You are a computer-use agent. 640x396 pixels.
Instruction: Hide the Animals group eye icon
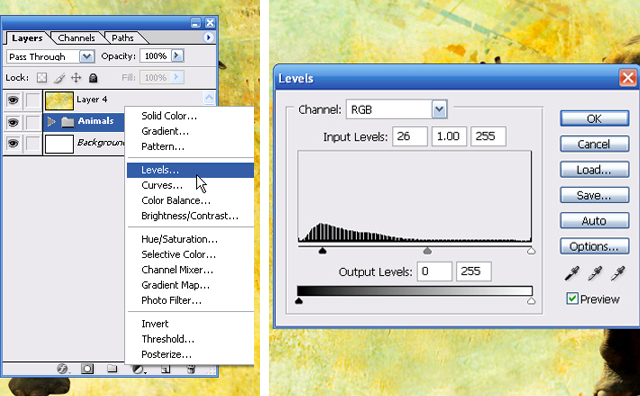click(13, 122)
